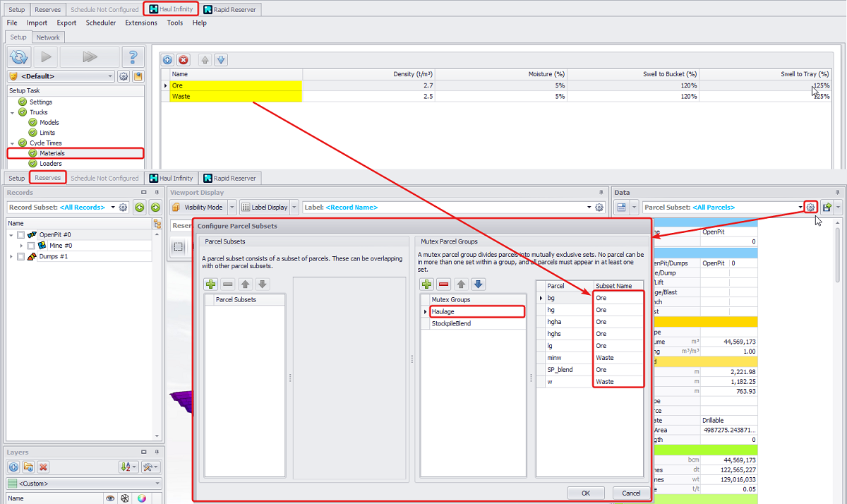Screen dimensions: 847x504
Task: Remove mutex group with red minus icon
Action: 444,284
